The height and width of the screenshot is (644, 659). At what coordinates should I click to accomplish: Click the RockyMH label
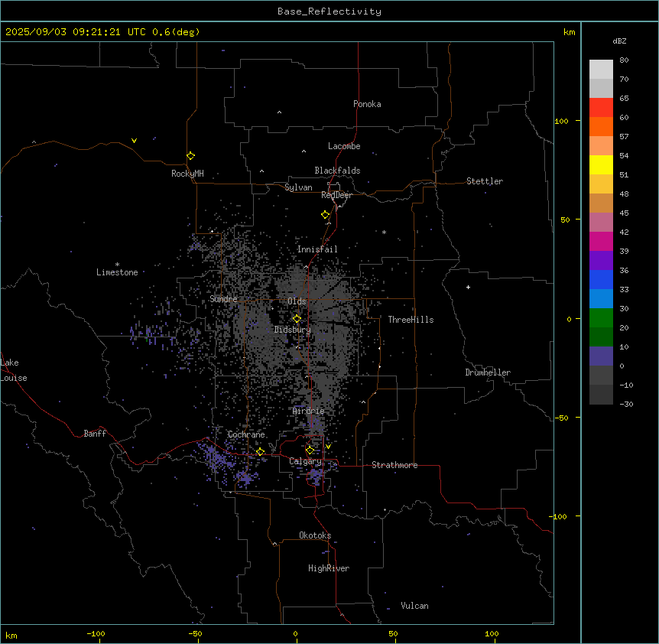tap(187, 174)
